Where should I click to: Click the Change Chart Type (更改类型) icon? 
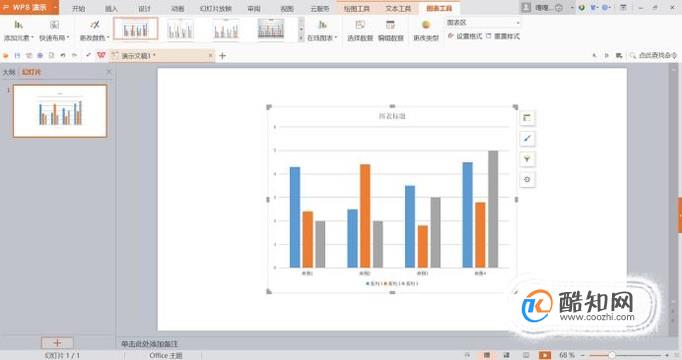(x=426, y=30)
